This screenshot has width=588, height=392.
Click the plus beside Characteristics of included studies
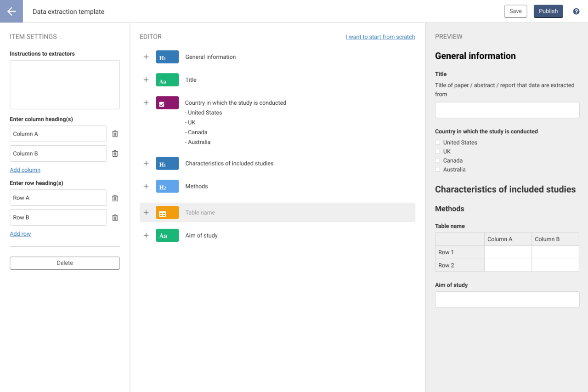click(146, 164)
